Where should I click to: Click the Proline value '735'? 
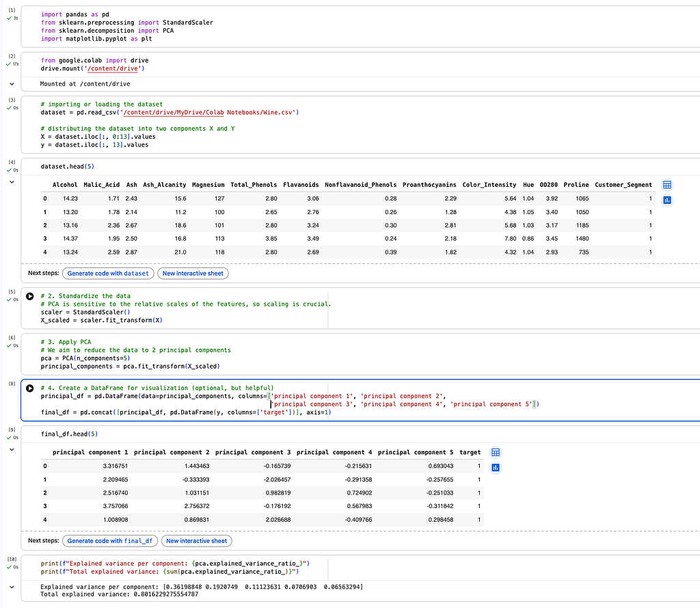point(584,252)
